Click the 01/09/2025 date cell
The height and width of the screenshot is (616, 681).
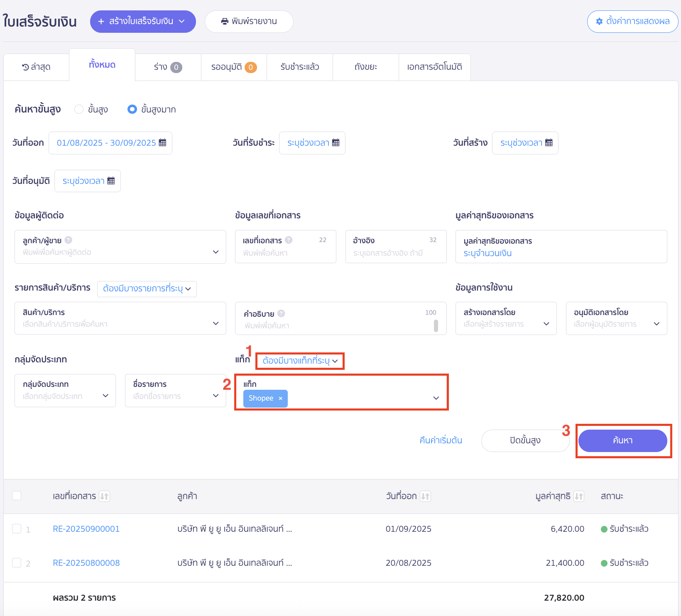(409, 529)
